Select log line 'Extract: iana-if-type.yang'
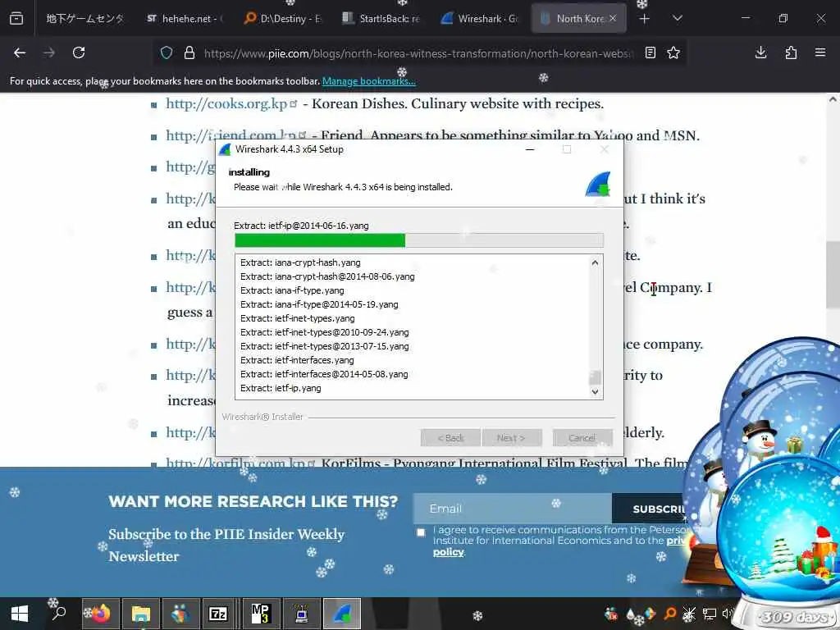 coord(292,290)
